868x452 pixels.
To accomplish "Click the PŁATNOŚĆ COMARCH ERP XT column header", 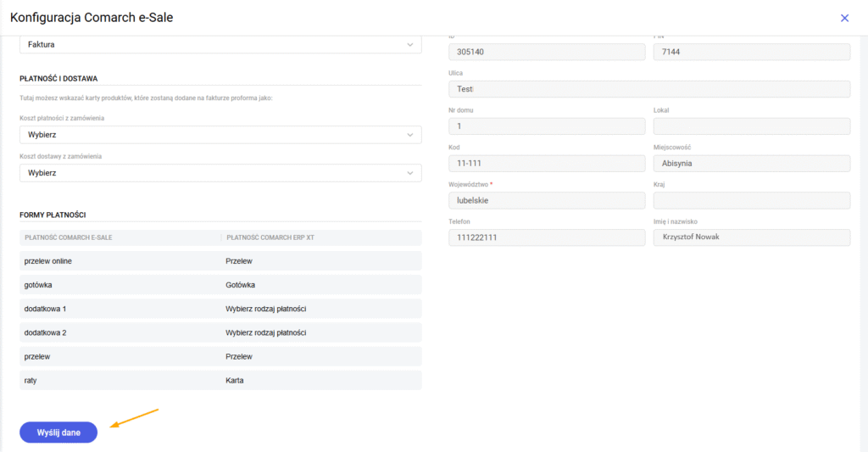I will click(270, 237).
